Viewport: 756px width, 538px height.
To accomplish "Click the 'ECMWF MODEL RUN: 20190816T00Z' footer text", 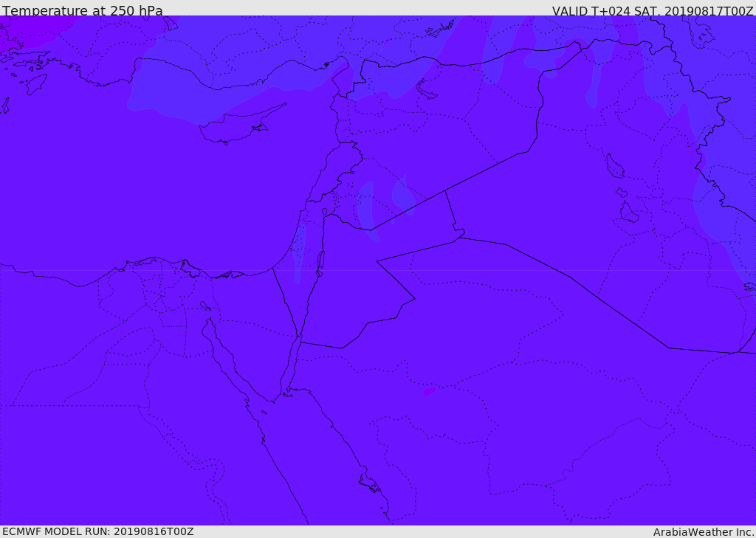I will pos(98,531).
